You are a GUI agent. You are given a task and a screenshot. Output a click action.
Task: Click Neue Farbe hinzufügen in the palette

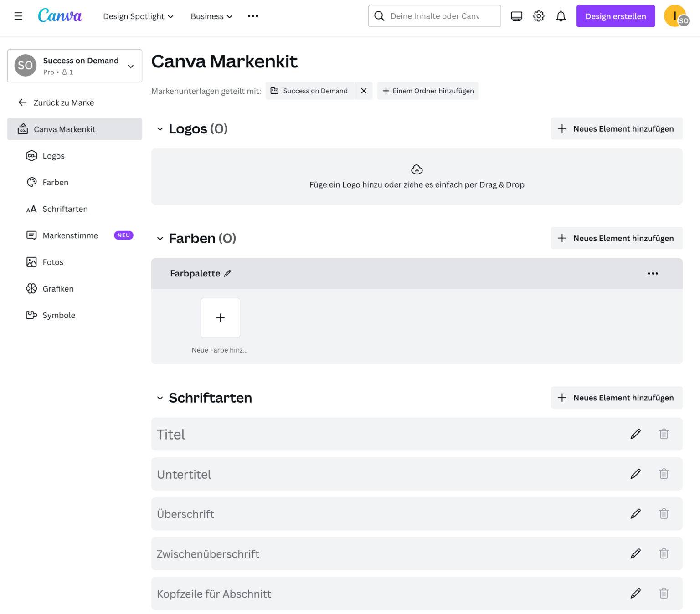coord(220,317)
